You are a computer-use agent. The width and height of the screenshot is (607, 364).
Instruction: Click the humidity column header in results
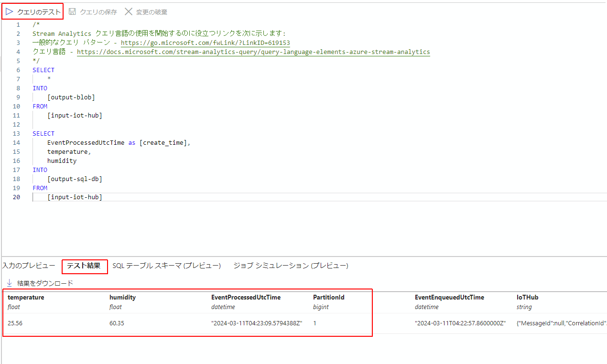point(122,297)
